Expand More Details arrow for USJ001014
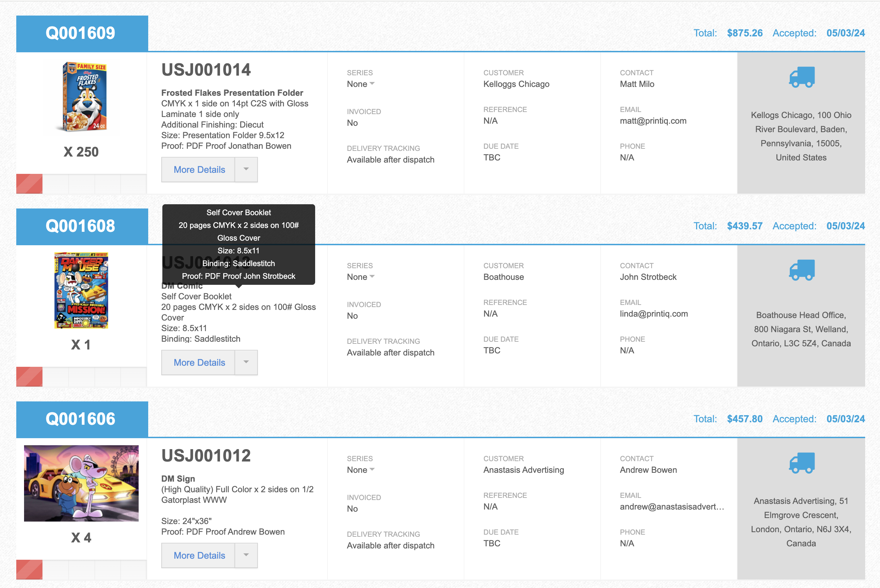The height and width of the screenshot is (588, 880). (246, 170)
